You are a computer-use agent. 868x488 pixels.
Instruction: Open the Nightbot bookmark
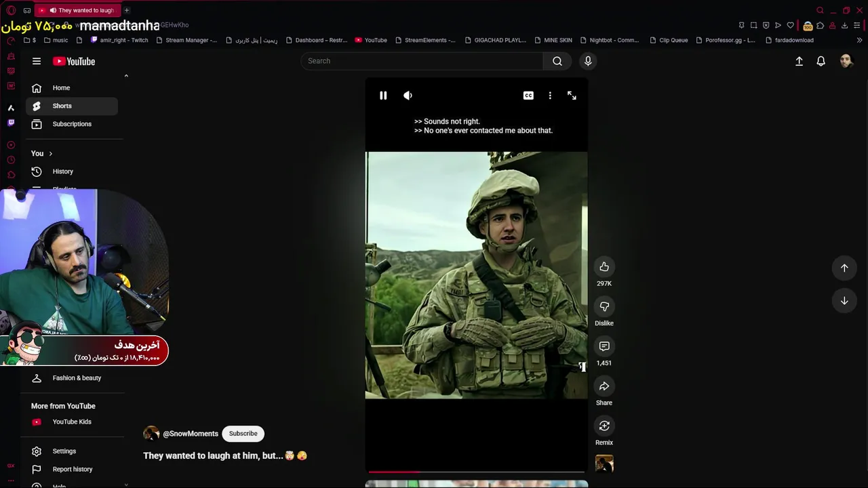[609, 40]
